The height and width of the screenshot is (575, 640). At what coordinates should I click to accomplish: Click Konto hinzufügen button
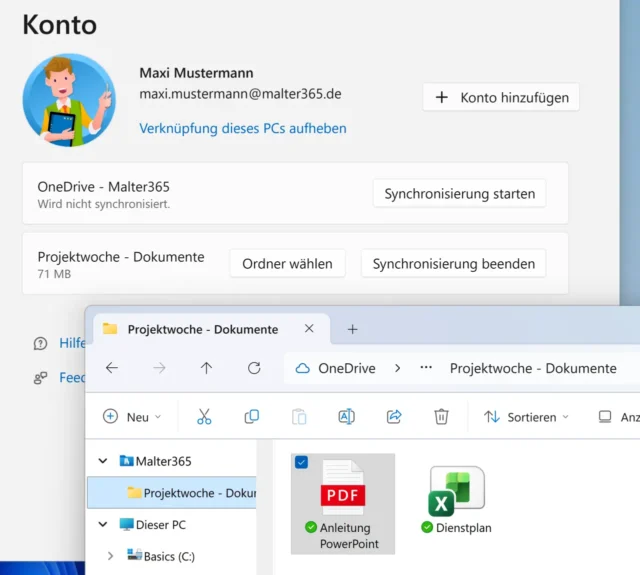[501, 98]
